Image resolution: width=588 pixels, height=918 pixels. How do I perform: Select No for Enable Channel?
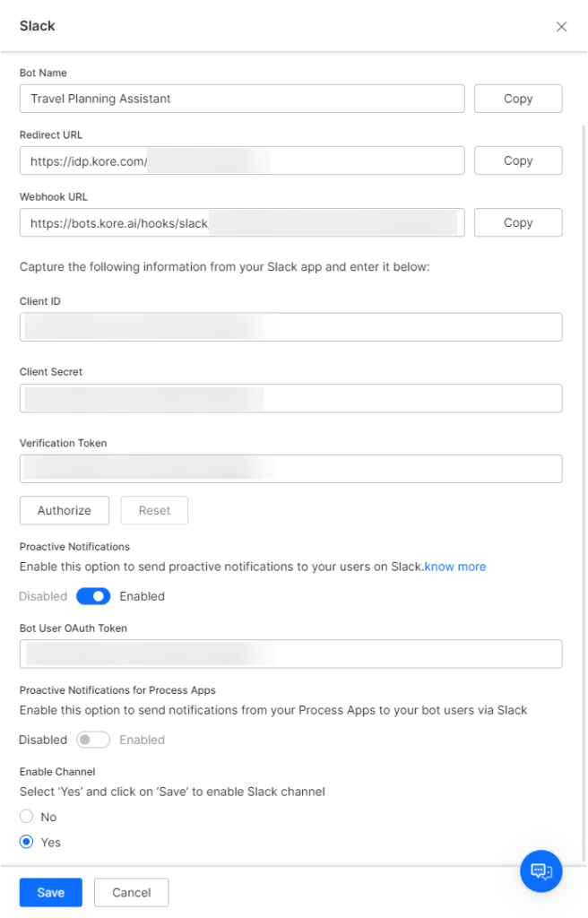click(x=26, y=817)
